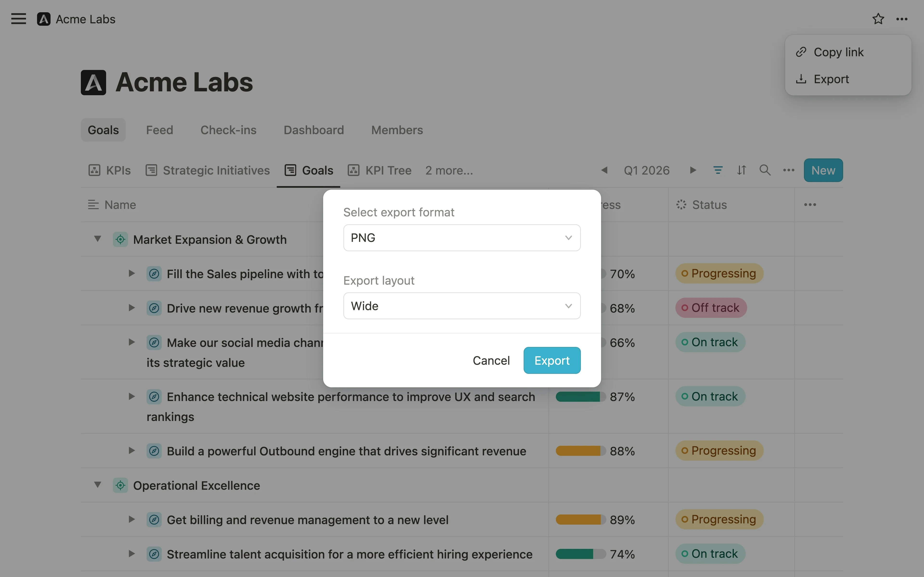Expand Build a powerful Outbound engine goal

pyautogui.click(x=132, y=451)
